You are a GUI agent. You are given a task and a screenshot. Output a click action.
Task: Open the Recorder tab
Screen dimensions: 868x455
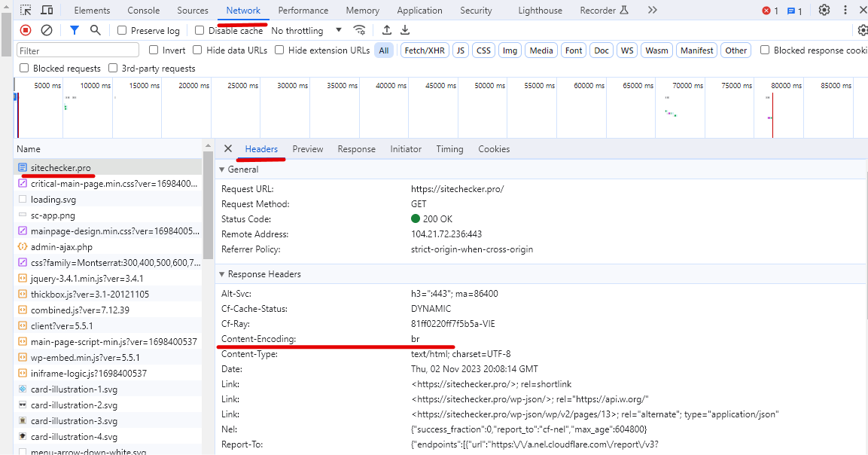[x=604, y=10]
